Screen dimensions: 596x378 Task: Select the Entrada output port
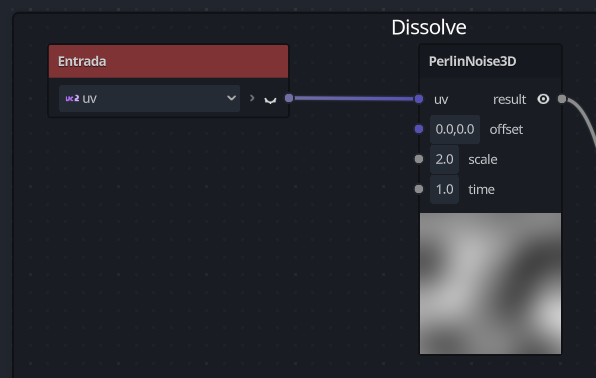289,98
